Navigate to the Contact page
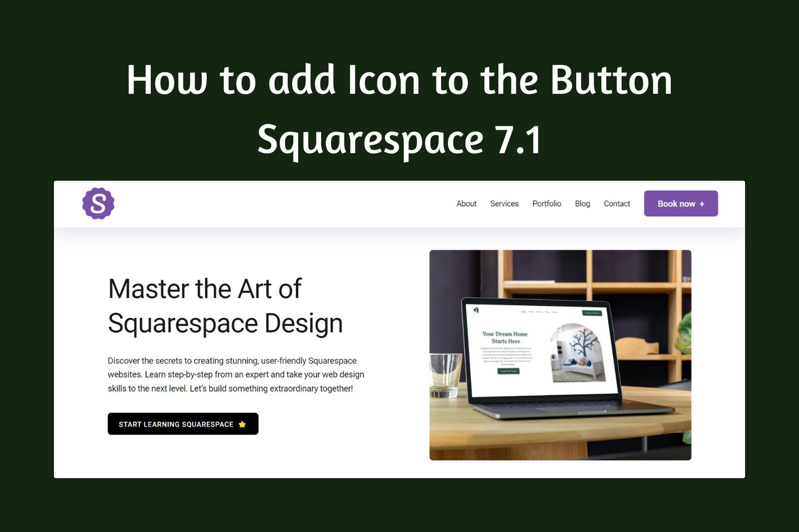This screenshot has height=532, width=799. point(617,204)
